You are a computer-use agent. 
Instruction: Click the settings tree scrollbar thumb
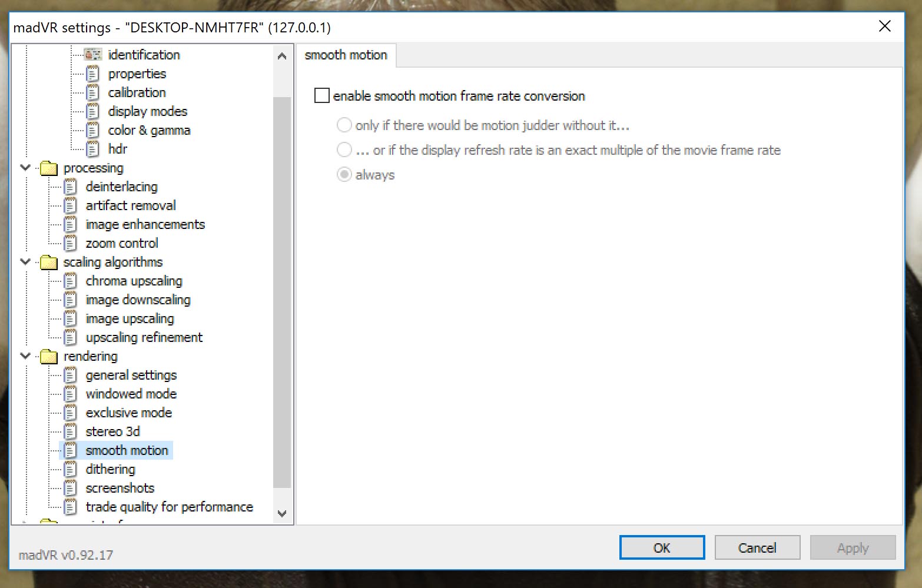[x=282, y=292]
